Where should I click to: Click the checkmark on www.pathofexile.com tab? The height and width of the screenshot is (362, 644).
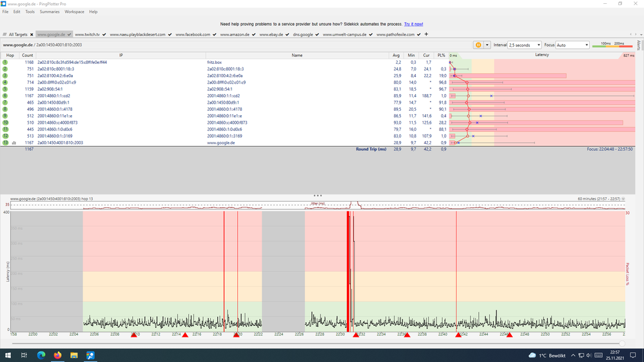pyautogui.click(x=418, y=35)
